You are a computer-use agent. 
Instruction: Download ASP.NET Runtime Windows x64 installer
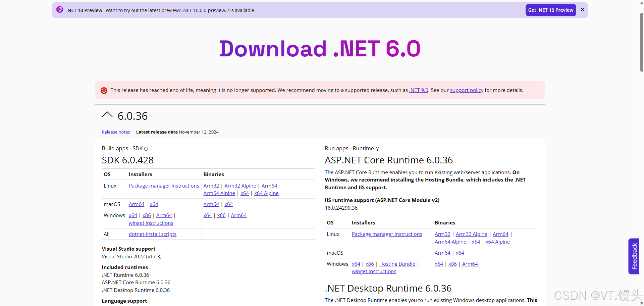pos(356,264)
